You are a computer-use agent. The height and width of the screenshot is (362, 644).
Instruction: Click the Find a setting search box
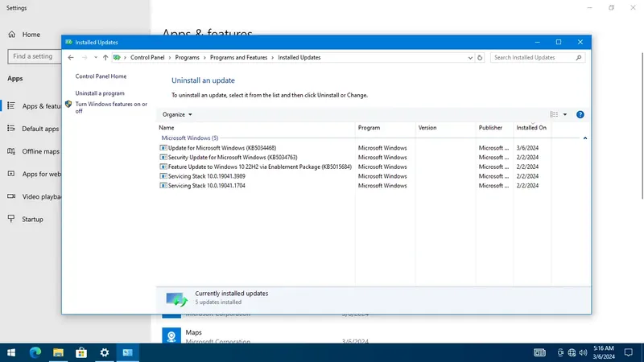(35, 56)
